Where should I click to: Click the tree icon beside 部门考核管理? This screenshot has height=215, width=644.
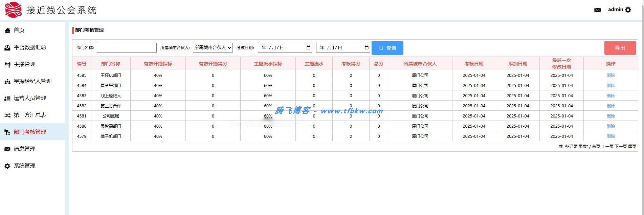(7, 132)
